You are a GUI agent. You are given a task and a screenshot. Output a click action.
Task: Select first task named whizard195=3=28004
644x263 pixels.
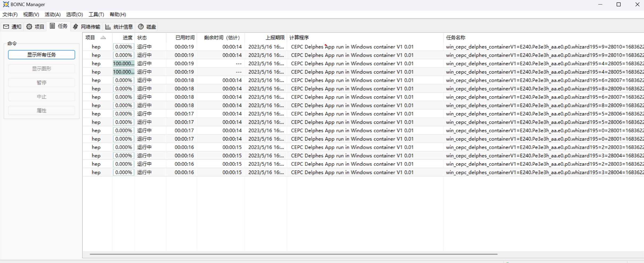[545, 155]
